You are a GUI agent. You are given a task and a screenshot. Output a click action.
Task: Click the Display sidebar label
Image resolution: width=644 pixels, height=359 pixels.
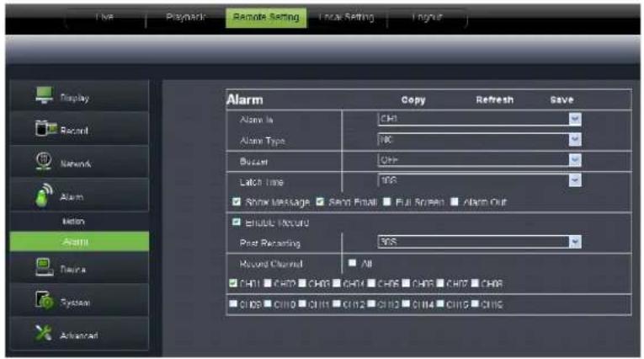click(74, 98)
